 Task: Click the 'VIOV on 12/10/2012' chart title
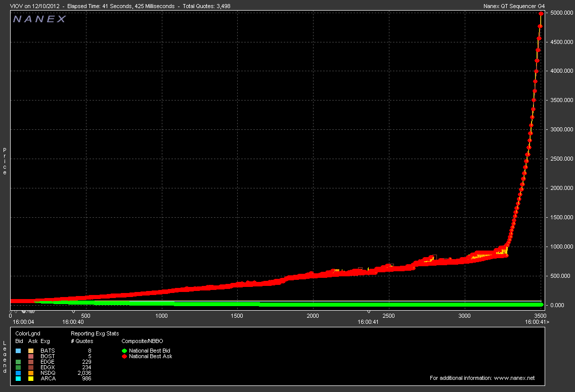35,6
